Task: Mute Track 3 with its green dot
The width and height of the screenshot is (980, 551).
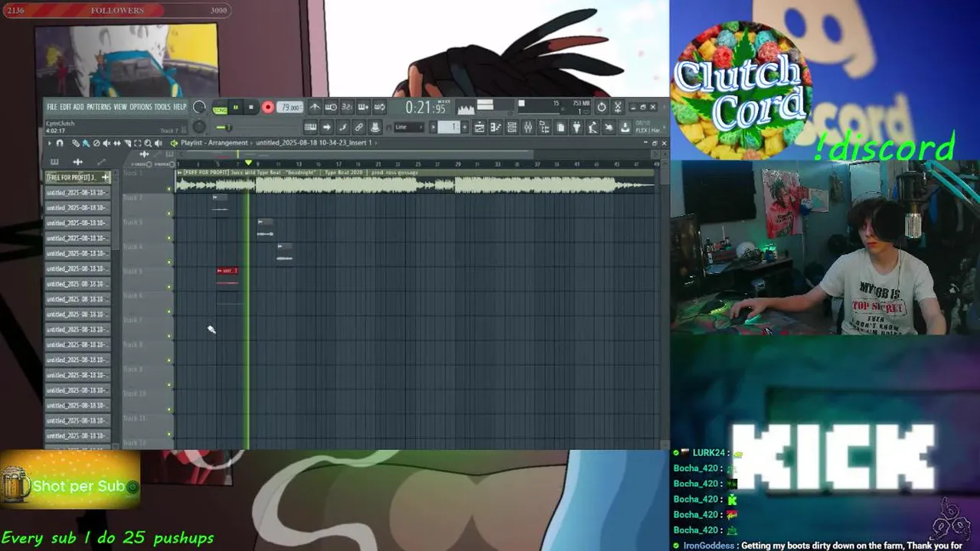Action: 170,238
